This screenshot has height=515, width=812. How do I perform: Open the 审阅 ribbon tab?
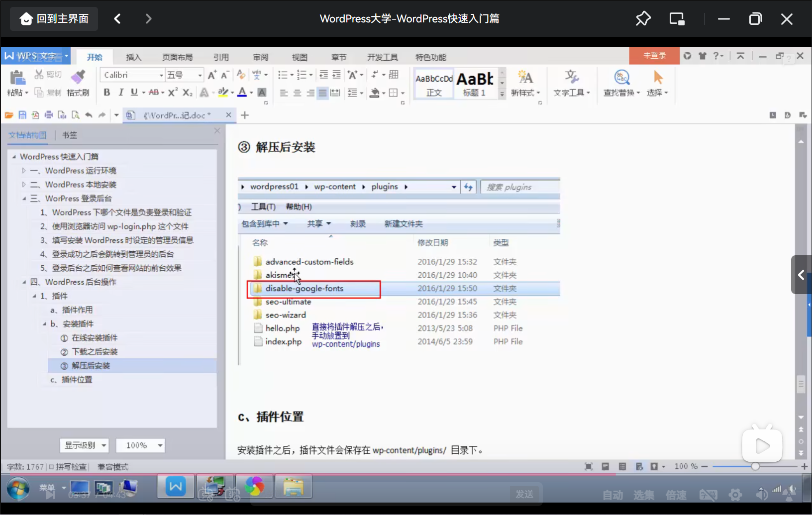pyautogui.click(x=260, y=57)
